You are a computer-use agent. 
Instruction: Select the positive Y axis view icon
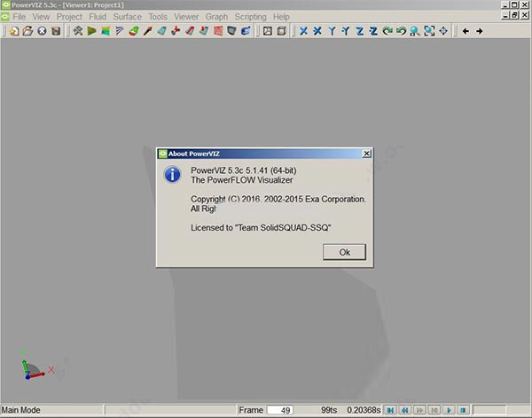click(x=332, y=31)
